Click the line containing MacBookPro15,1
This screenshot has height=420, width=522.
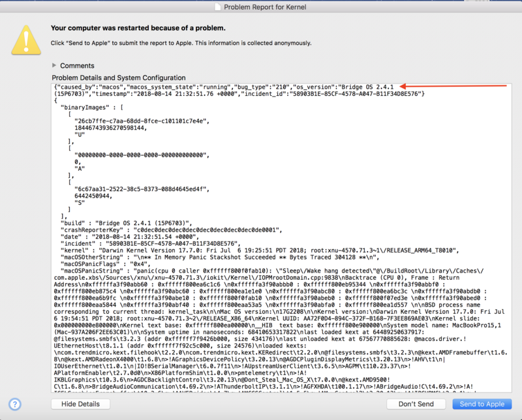pyautogui.click(x=277, y=325)
